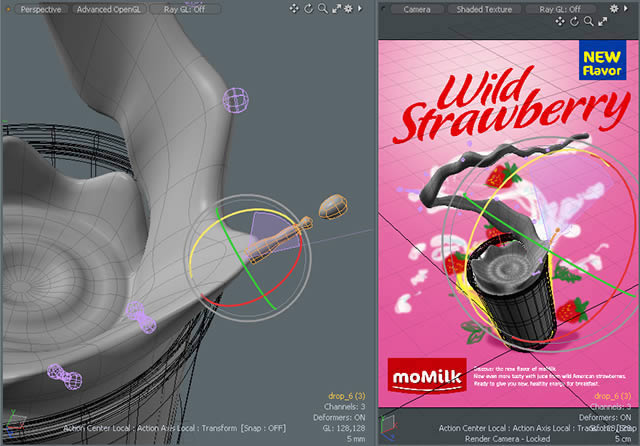Select the purple dumbbell drop on the cup rim
The image size is (640, 446).
tap(141, 317)
